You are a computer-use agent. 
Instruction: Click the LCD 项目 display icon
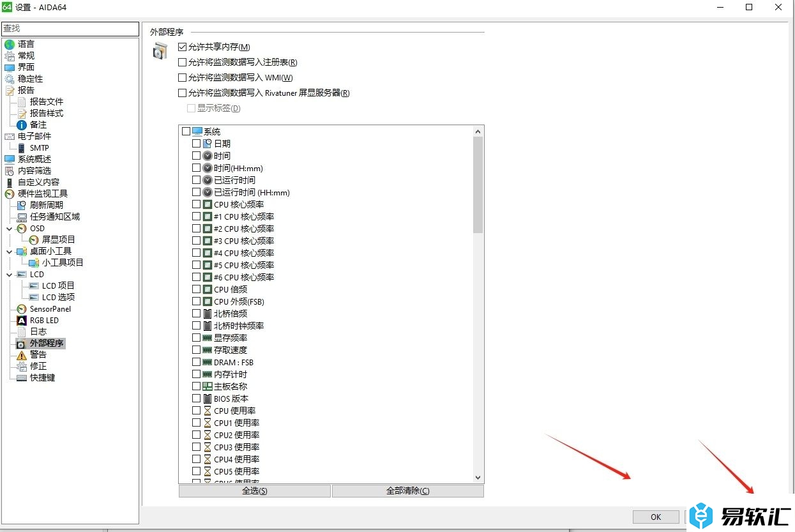pyautogui.click(x=34, y=285)
